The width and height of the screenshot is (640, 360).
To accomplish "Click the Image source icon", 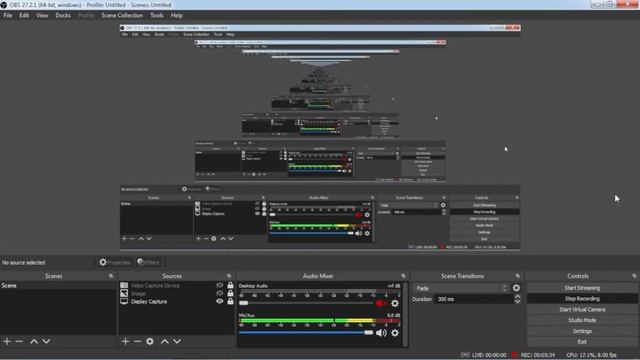I will click(x=124, y=293).
